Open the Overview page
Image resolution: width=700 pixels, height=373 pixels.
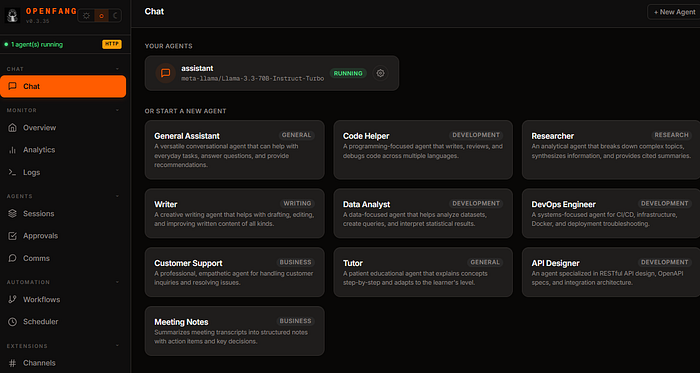pos(63,128)
